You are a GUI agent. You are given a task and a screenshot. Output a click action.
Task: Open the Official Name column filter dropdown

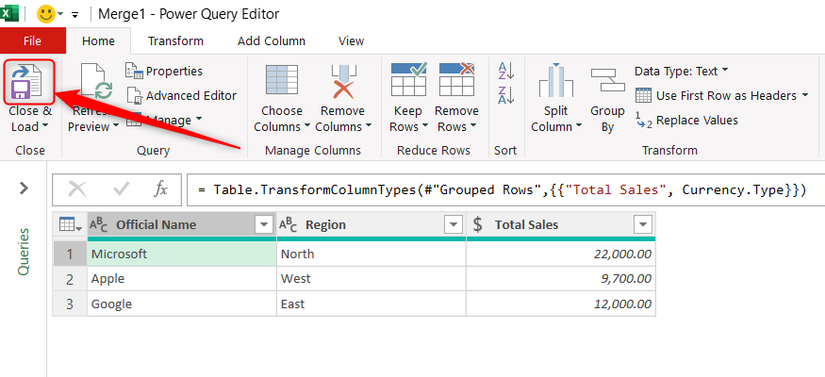pyautogui.click(x=264, y=225)
